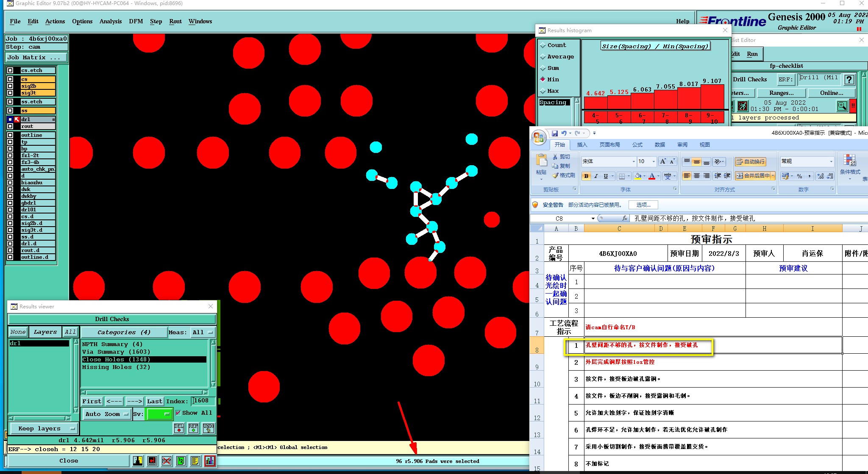The height and width of the screenshot is (474, 868).
Task: Click the histogram icon in Results viewer
Action: (x=209, y=461)
